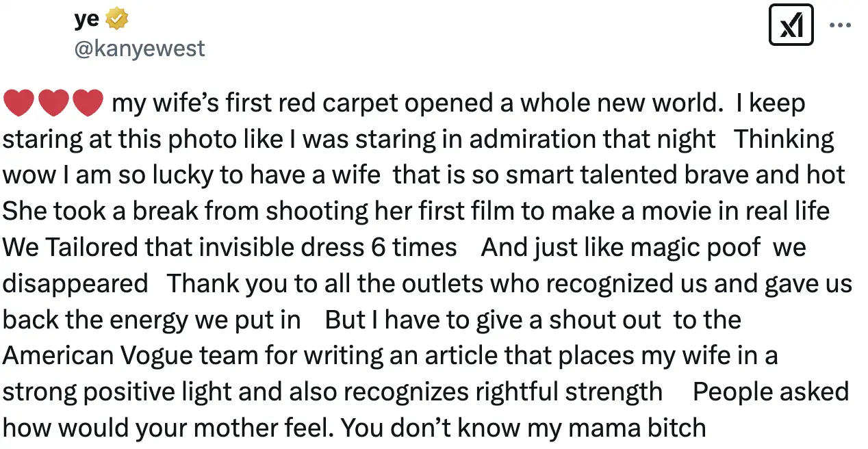The image size is (868, 449).
Task: Expand post options via the ellipsis
Action: pos(841,23)
